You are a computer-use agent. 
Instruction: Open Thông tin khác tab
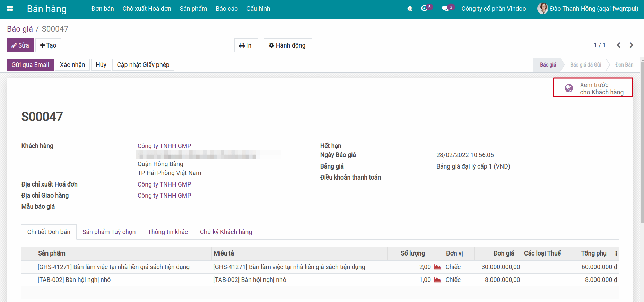point(168,232)
